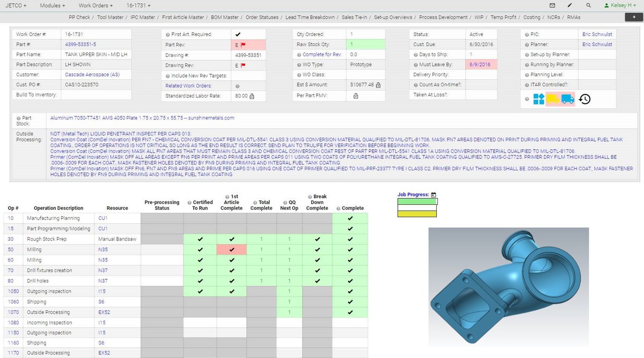Open the history clock icon

click(586, 99)
